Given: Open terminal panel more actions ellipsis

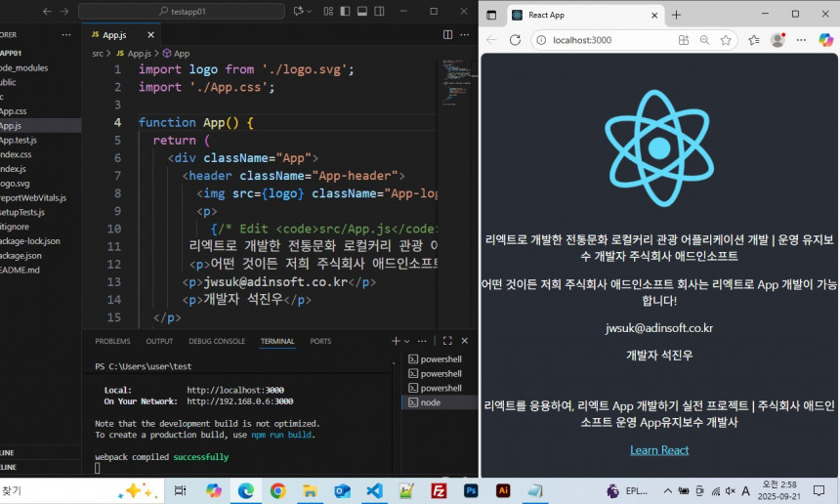Looking at the screenshot, I should pos(422,341).
